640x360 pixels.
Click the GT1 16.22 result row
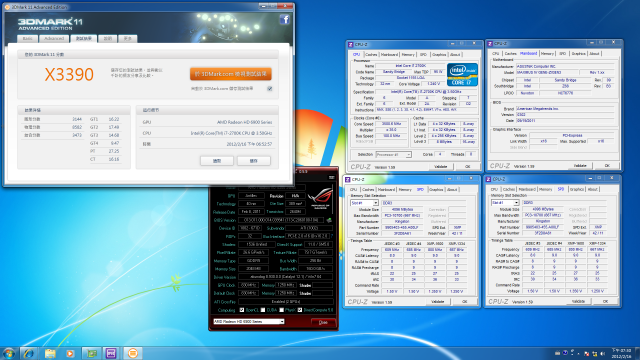(x=104, y=119)
